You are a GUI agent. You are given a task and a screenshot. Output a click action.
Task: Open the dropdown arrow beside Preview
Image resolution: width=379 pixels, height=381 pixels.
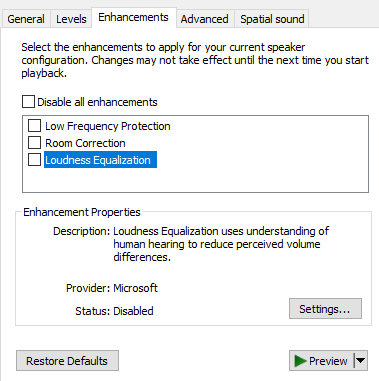pyautogui.click(x=361, y=360)
